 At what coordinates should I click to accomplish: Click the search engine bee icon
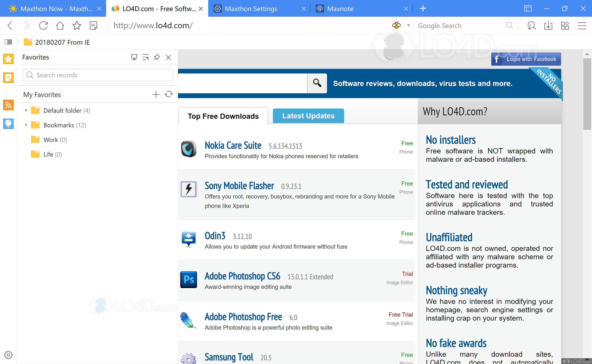pos(396,25)
